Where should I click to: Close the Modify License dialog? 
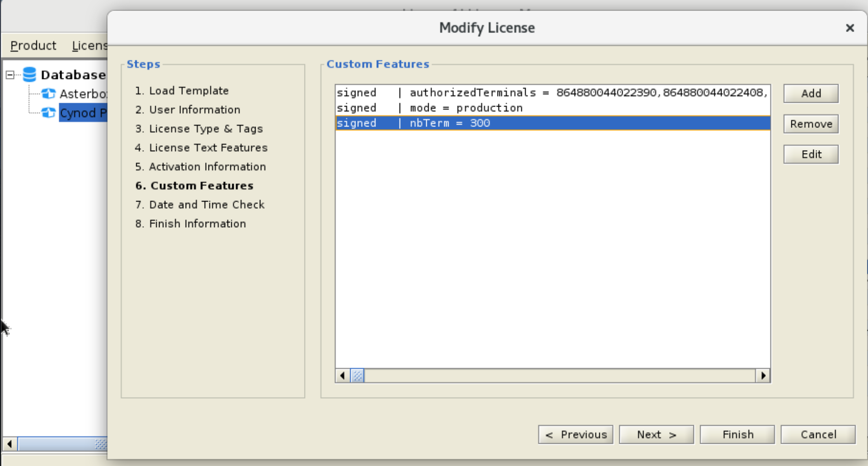(850, 28)
